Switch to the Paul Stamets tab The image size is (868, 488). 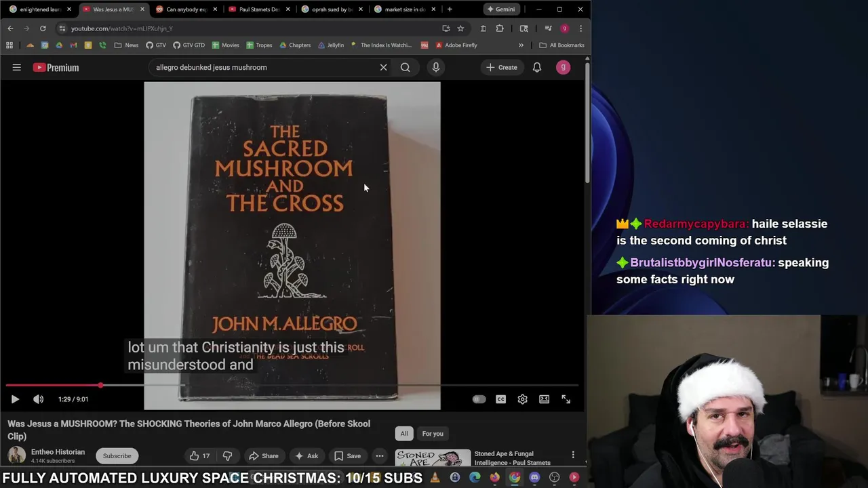(260, 9)
